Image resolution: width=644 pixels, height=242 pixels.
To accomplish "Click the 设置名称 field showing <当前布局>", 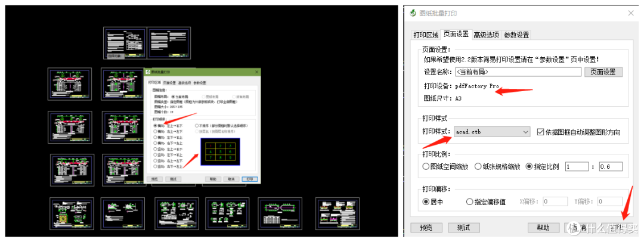I will pyautogui.click(x=518, y=72).
